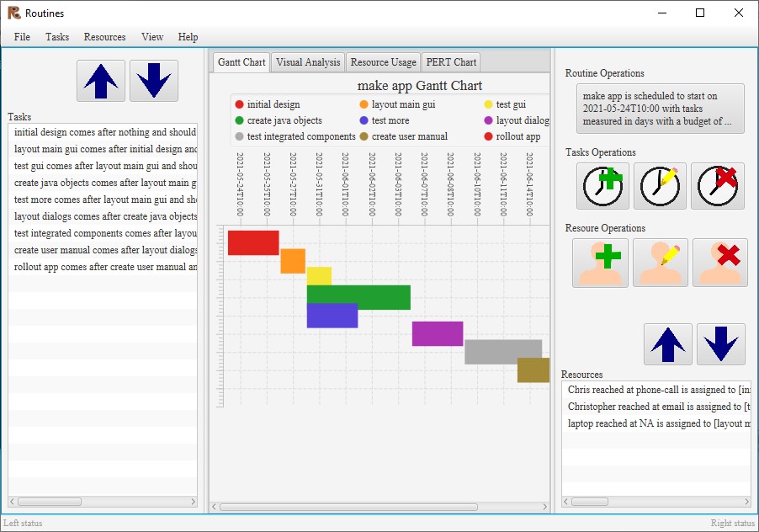Delete a task via the clock-X icon

tap(716, 186)
